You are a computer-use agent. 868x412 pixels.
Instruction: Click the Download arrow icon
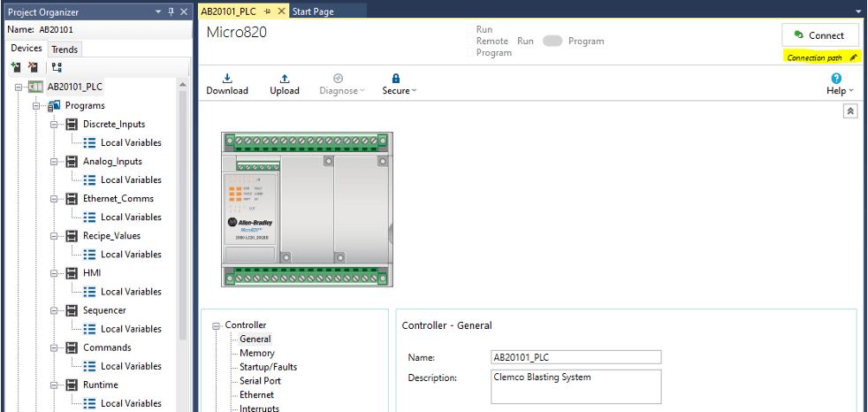tap(227, 79)
